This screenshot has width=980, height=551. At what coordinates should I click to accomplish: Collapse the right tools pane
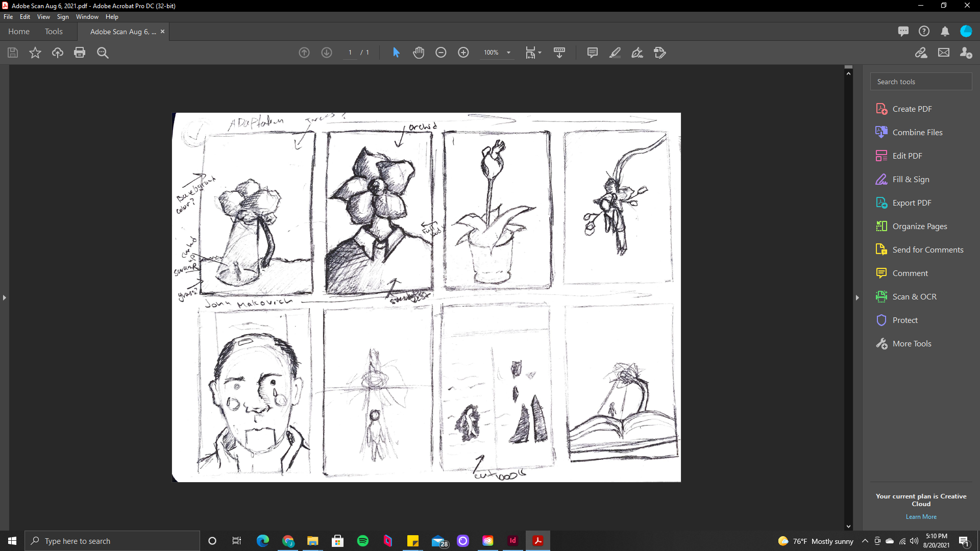pos(857,297)
